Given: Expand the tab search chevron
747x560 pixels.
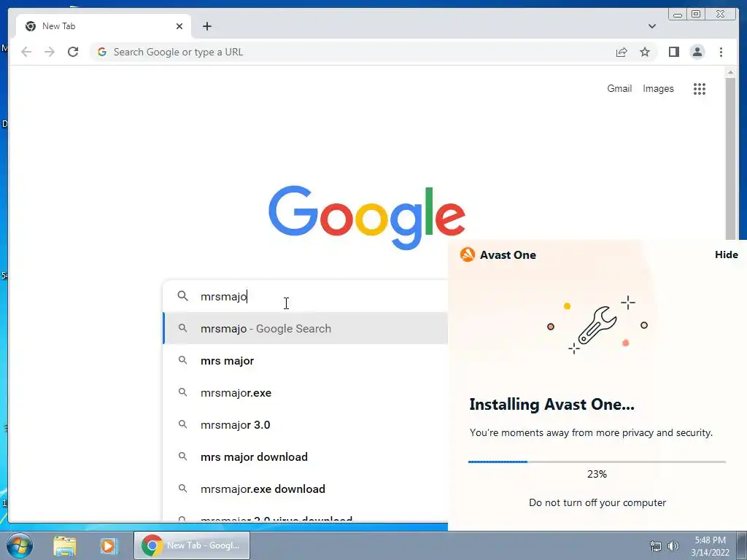Looking at the screenshot, I should coord(651,26).
